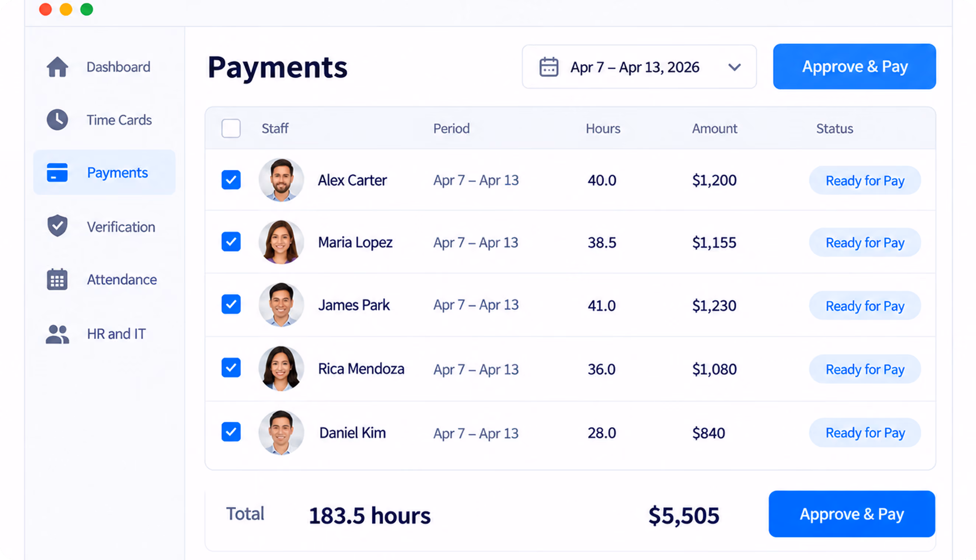The width and height of the screenshot is (976, 560).
Task: Sort by the Amount column header
Action: (715, 129)
